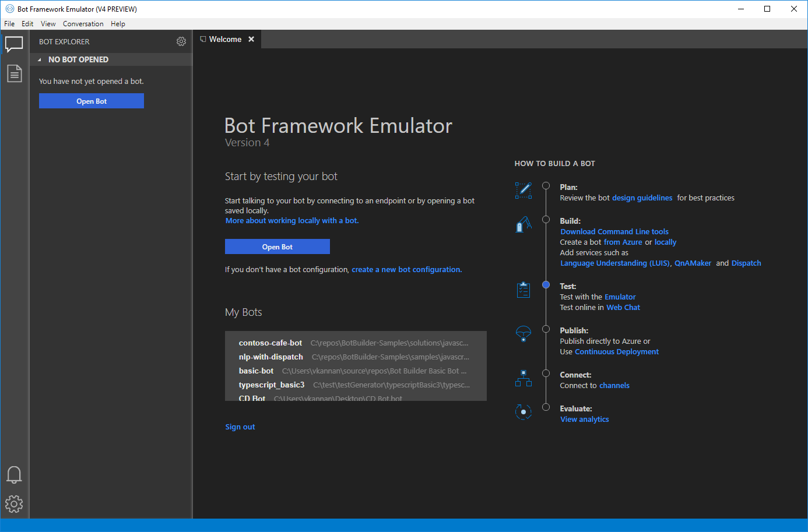Click the BOT EXPLORER panel header
808x532 pixels.
tap(64, 42)
